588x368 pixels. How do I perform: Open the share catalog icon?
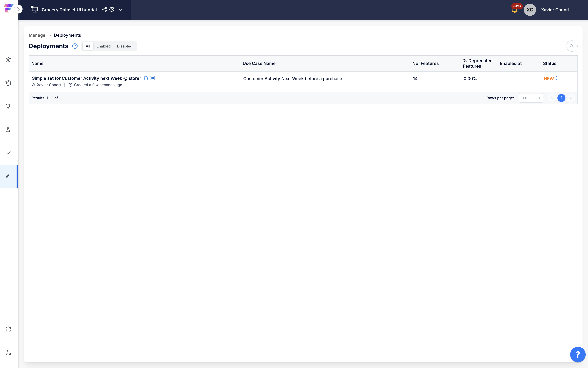[104, 10]
